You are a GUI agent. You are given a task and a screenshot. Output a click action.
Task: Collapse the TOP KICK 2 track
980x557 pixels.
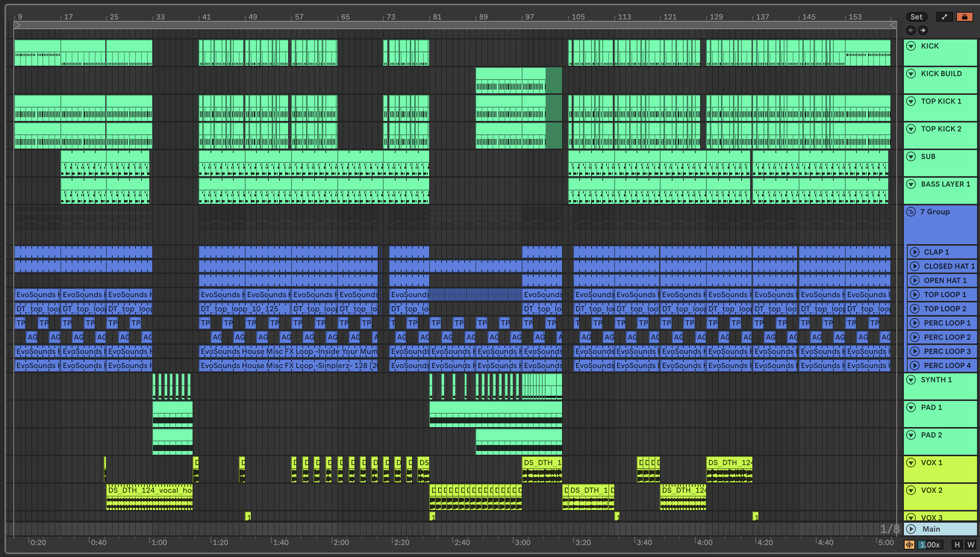[911, 128]
